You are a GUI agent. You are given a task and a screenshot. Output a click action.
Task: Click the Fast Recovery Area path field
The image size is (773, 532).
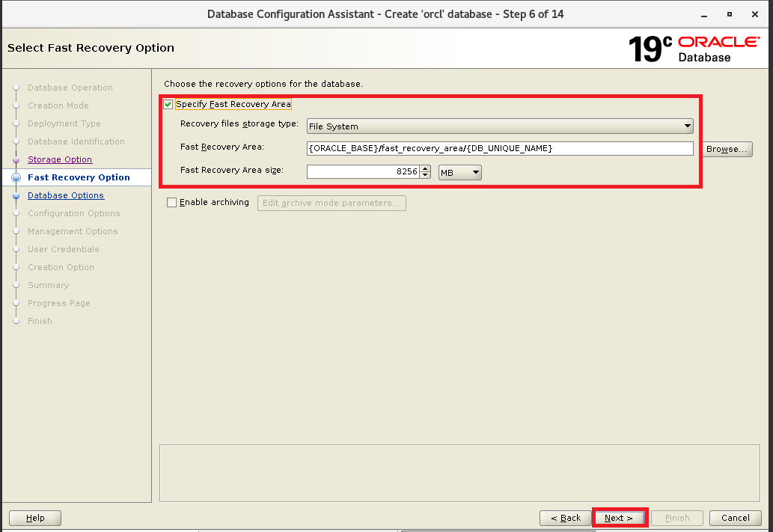pyautogui.click(x=500, y=149)
